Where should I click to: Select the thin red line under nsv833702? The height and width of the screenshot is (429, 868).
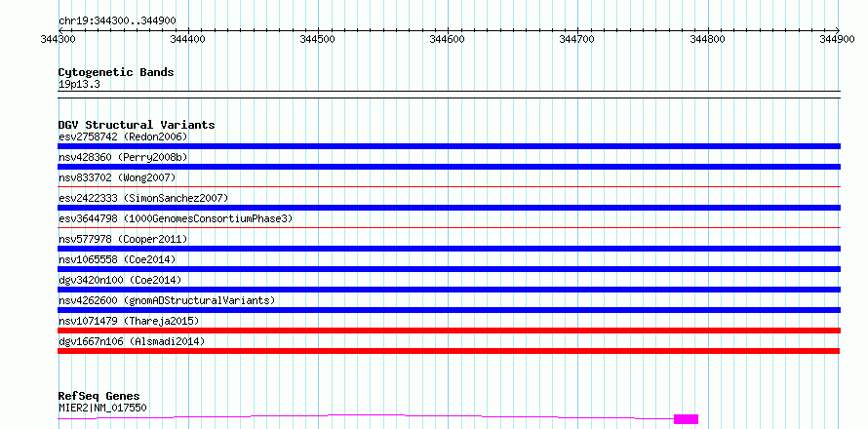pos(449,186)
